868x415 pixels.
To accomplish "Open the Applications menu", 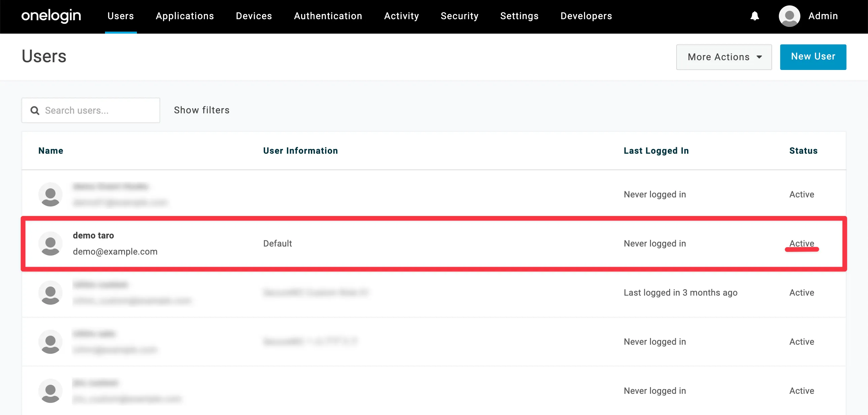I will coord(185,16).
